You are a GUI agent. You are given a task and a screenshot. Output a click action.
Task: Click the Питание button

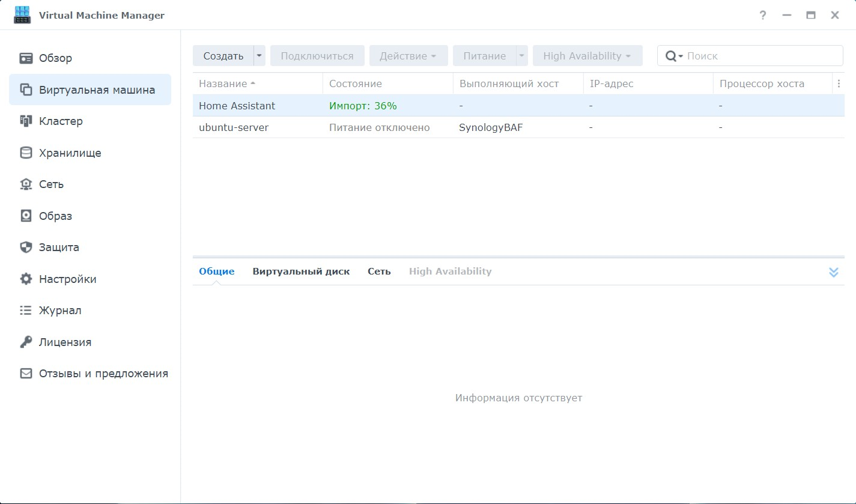[485, 56]
